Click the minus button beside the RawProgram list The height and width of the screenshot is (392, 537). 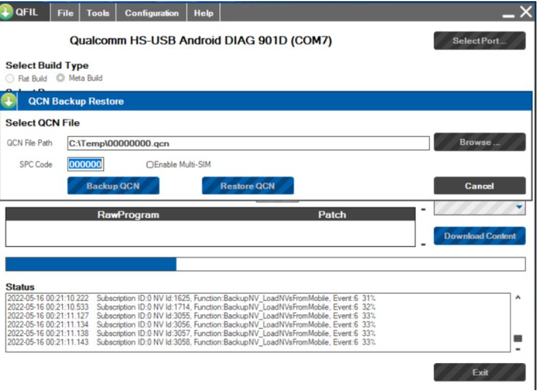point(423,245)
